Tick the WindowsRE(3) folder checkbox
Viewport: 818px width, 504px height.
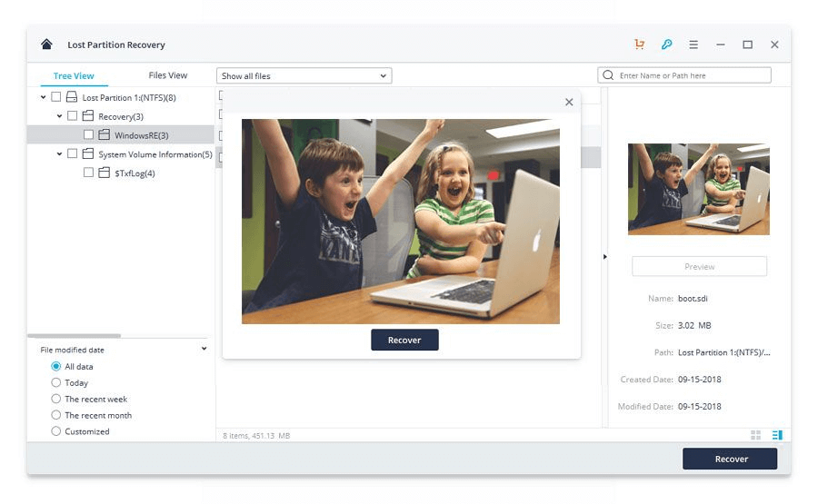(x=88, y=135)
